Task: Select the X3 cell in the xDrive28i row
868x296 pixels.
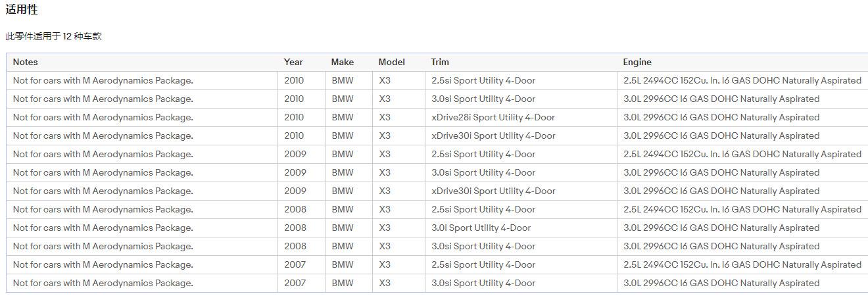Action: click(x=385, y=117)
